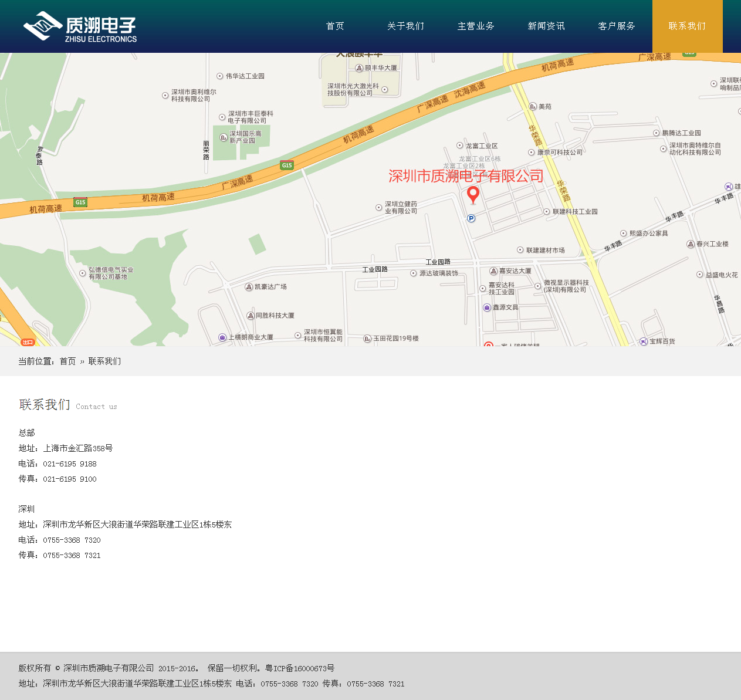
Task: Click the purple shop icon beside 鑫源文具
Action: pyautogui.click(x=487, y=307)
